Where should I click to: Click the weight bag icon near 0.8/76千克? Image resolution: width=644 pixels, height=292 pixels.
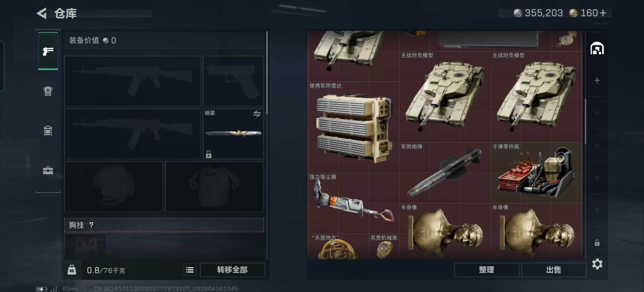(x=72, y=270)
